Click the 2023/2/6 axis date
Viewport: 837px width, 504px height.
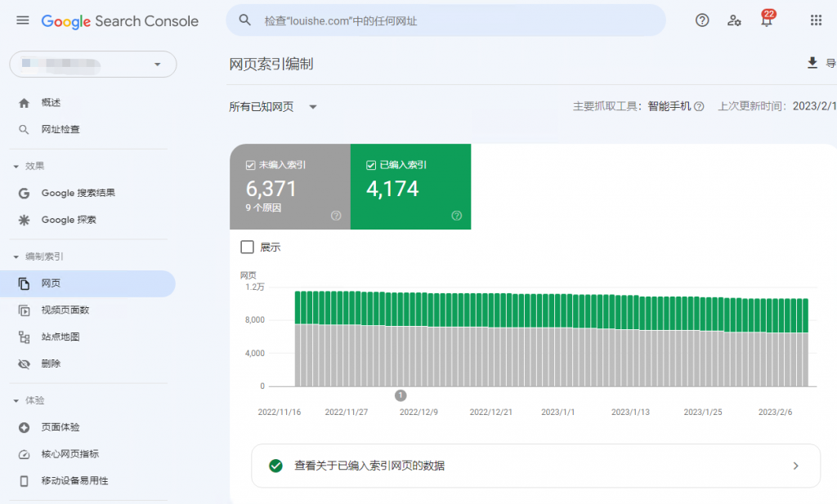tap(775, 413)
